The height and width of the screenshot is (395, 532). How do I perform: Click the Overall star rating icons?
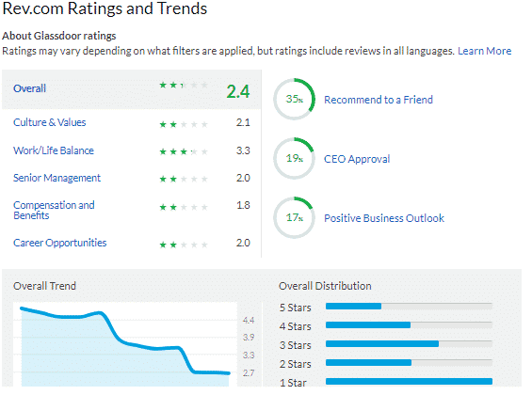184,85
